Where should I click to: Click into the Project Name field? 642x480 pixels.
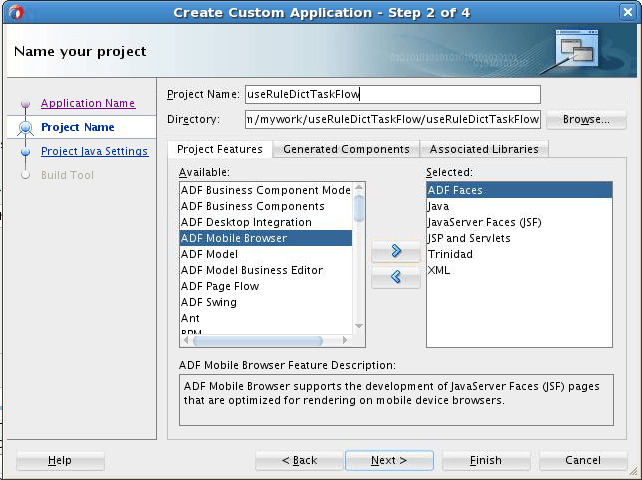click(x=393, y=94)
